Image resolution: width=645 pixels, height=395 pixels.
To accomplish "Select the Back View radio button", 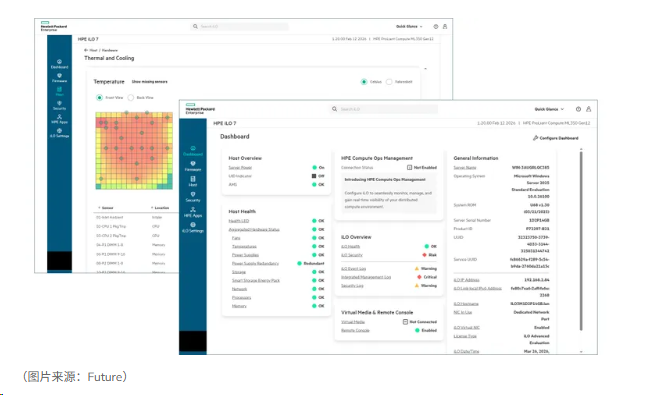I will pos(131,98).
